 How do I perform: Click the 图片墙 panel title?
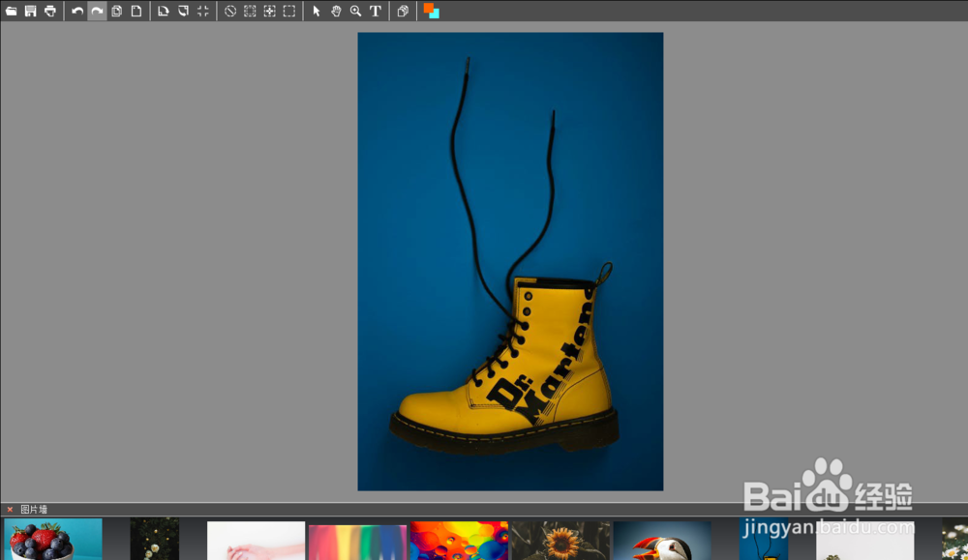tap(34, 510)
